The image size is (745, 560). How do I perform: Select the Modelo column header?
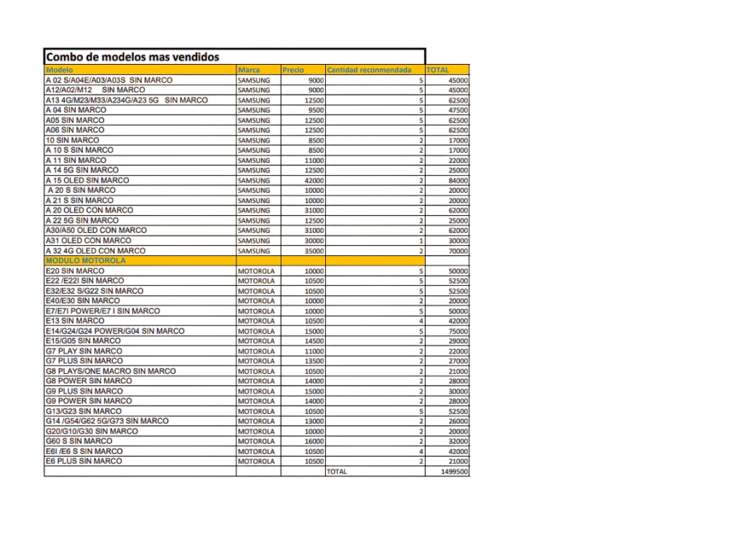[60, 70]
